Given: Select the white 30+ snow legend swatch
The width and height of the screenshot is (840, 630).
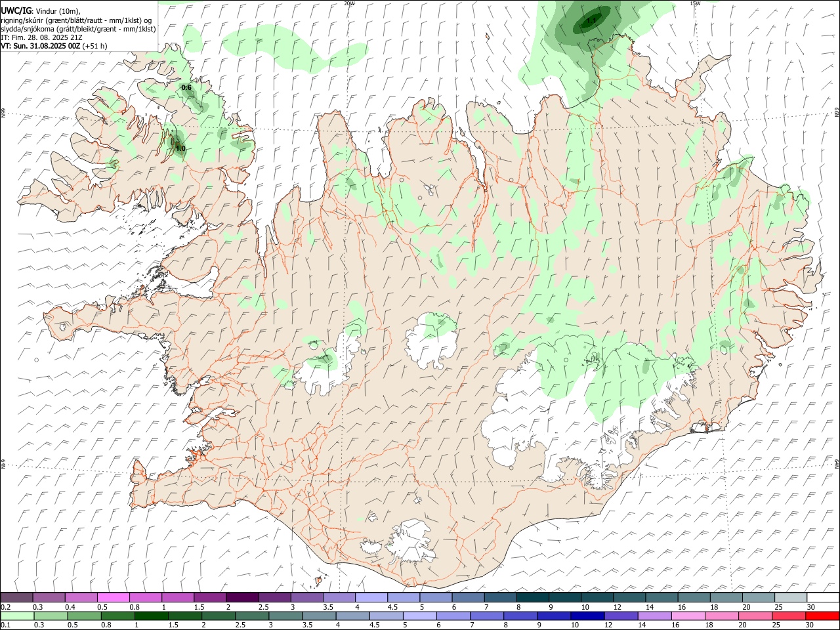Looking at the screenshot, I should click(x=823, y=597).
